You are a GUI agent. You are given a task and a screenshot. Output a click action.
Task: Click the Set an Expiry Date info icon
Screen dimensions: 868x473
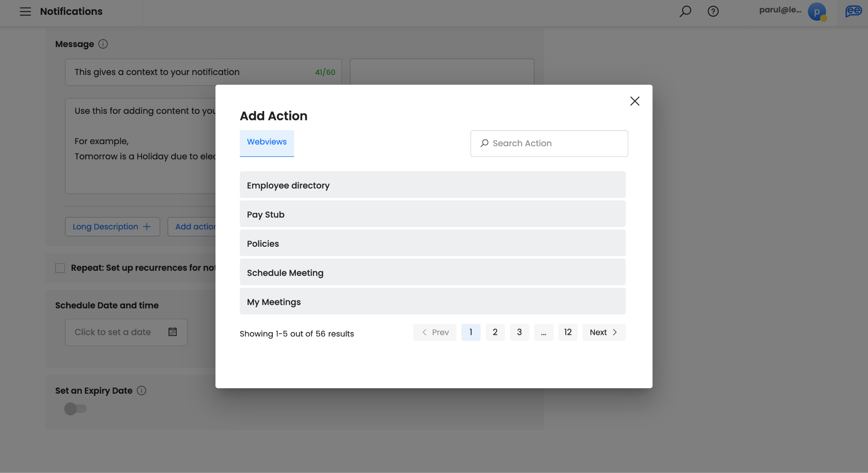click(142, 391)
